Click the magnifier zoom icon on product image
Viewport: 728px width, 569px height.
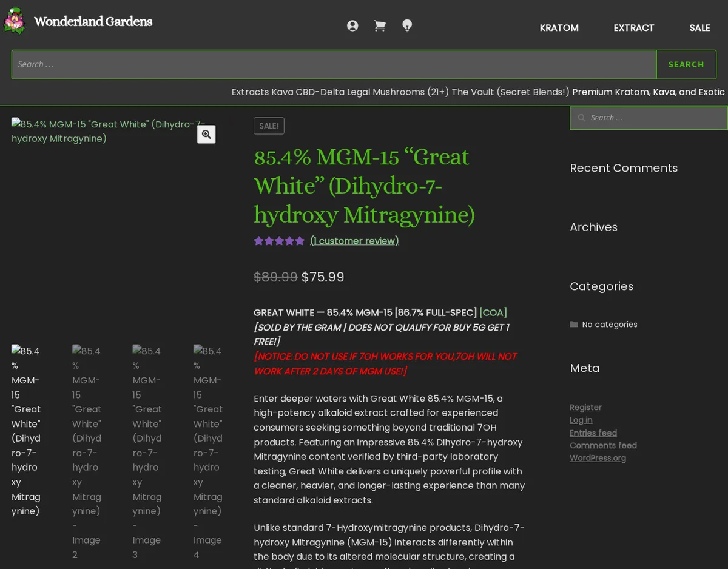tap(206, 134)
